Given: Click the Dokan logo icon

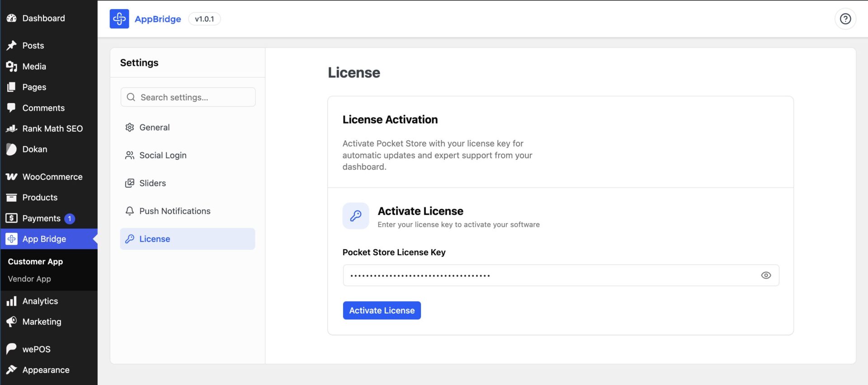Looking at the screenshot, I should point(12,149).
